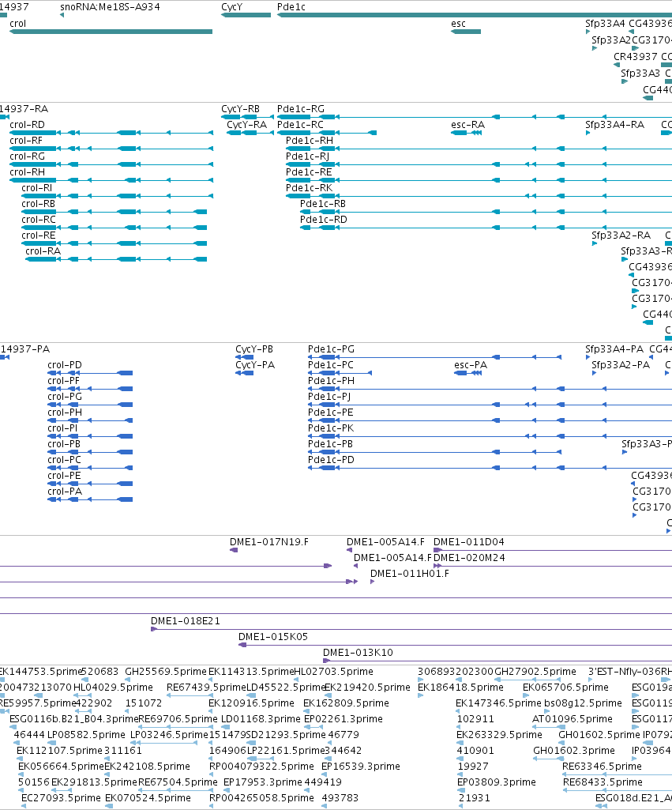Image resolution: width=672 pixels, height=810 pixels.
Task: Click the Sfp33A4 gene label
Action: (605, 24)
